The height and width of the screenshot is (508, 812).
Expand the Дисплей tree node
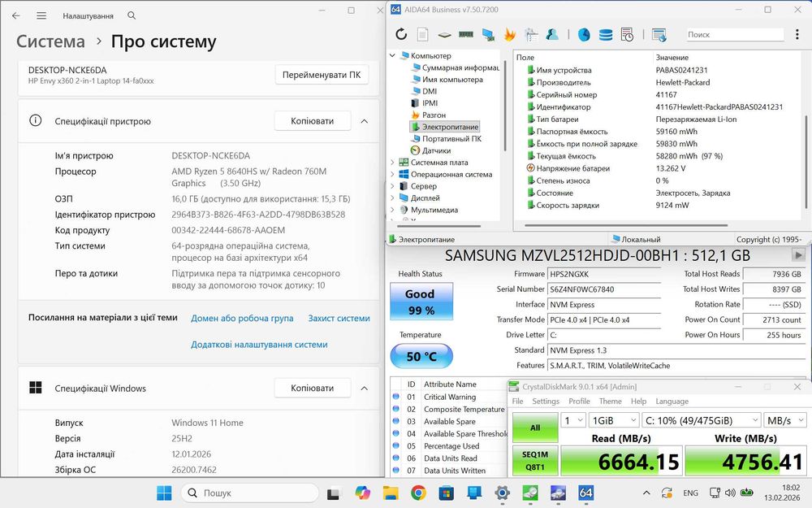(x=392, y=198)
